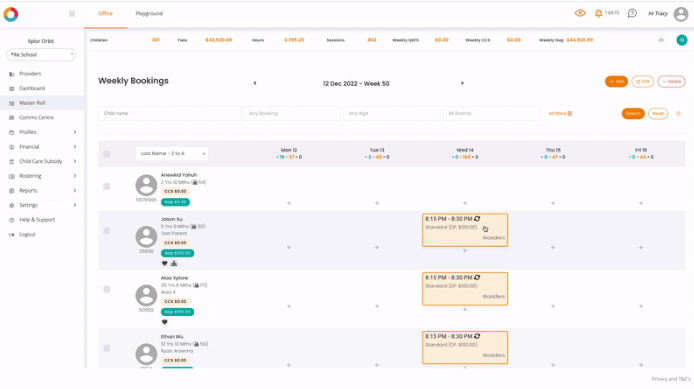The image size is (694, 389).
Task: Click the clock icon next to Reset
Action: tap(678, 114)
